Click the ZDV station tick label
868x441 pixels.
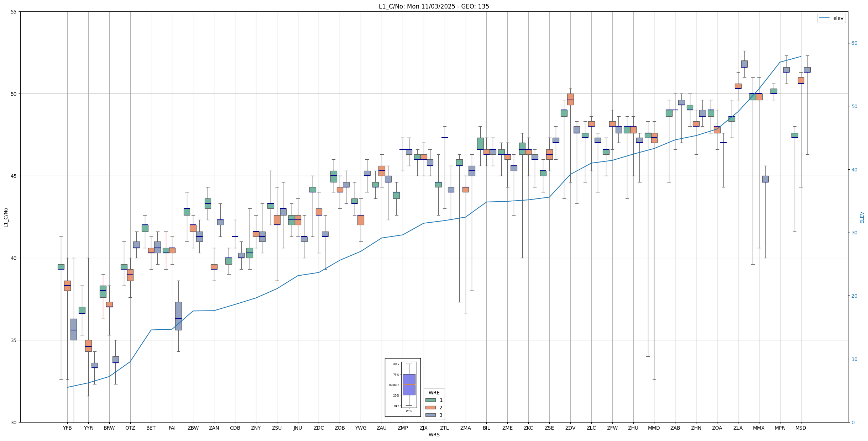coord(570,428)
